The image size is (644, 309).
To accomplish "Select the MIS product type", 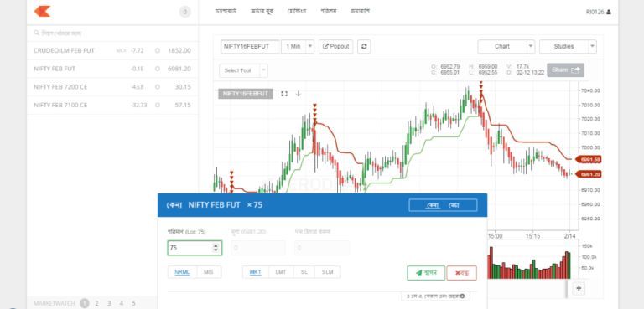I will [x=209, y=272].
